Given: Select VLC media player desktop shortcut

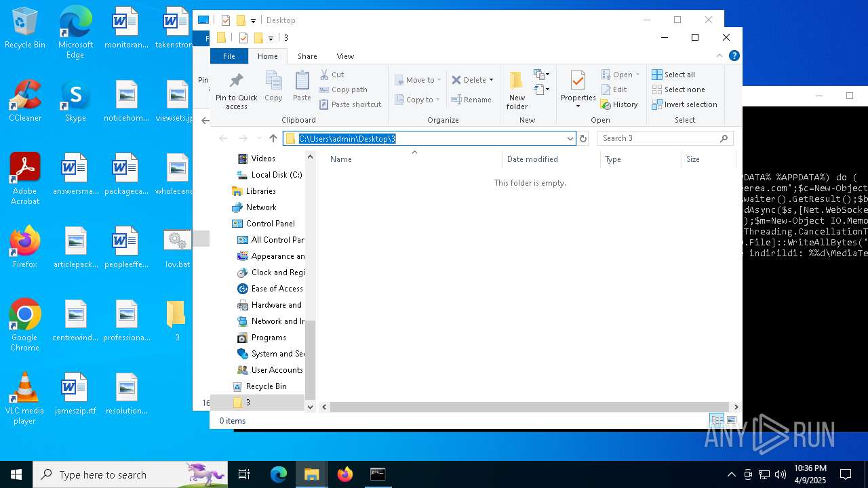Looking at the screenshot, I should coord(25,399).
